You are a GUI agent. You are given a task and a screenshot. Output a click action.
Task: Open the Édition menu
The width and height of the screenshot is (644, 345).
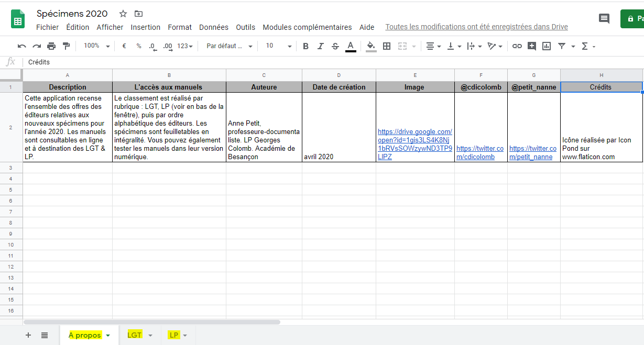click(x=78, y=27)
